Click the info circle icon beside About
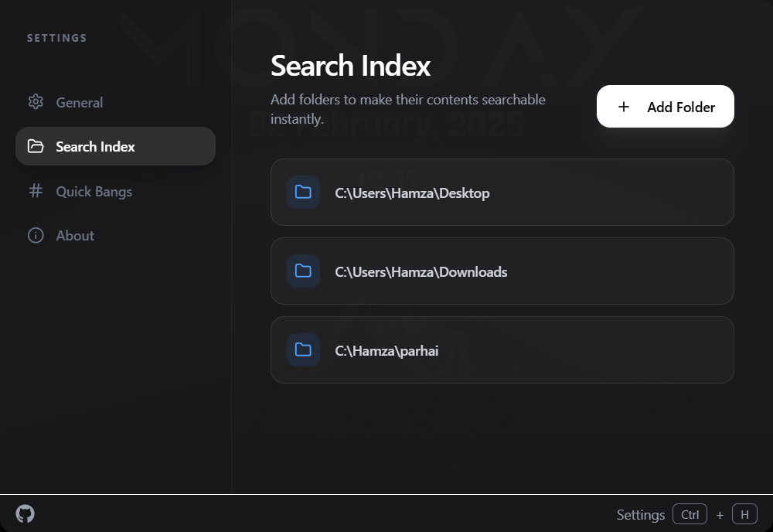Image resolution: width=773 pixels, height=532 pixels. (x=36, y=236)
